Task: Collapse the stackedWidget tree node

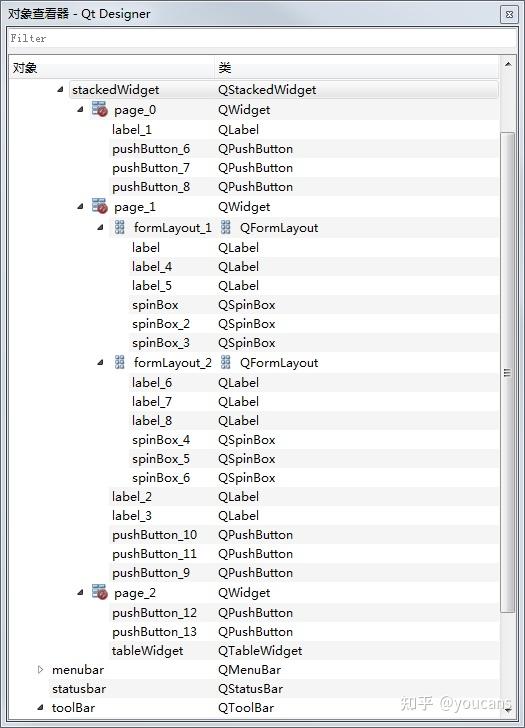Action: pyautogui.click(x=60, y=89)
